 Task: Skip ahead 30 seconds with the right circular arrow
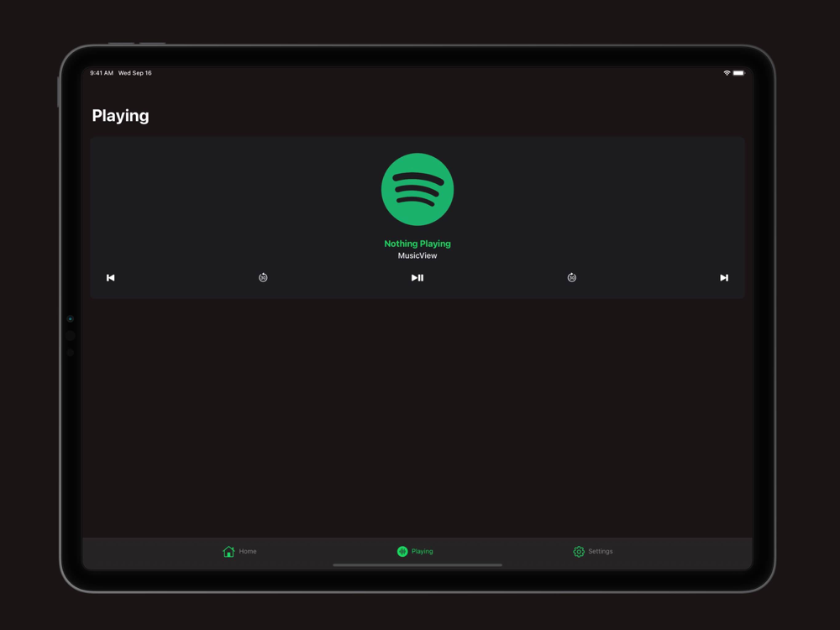(x=571, y=277)
